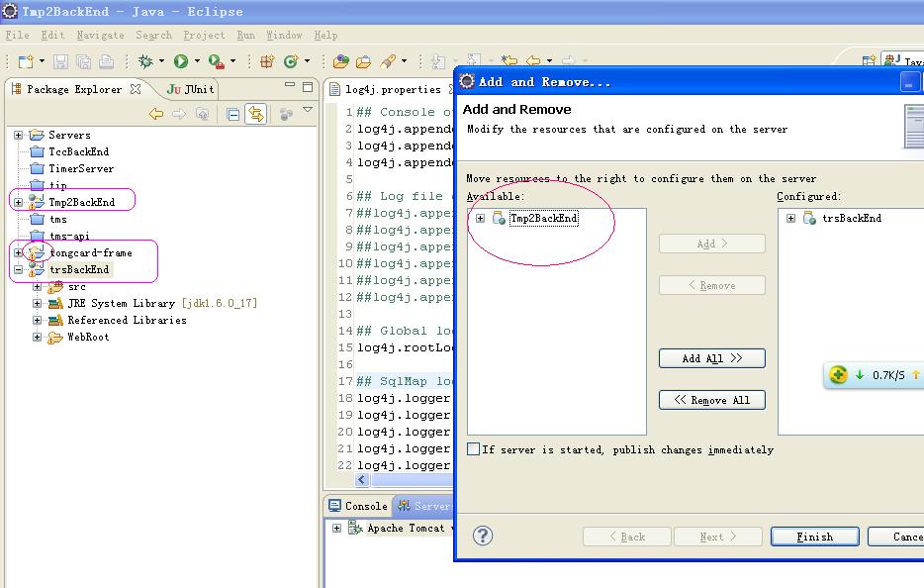Viewport: 924px width, 588px height.
Task: Open the Window menu
Action: 284,35
